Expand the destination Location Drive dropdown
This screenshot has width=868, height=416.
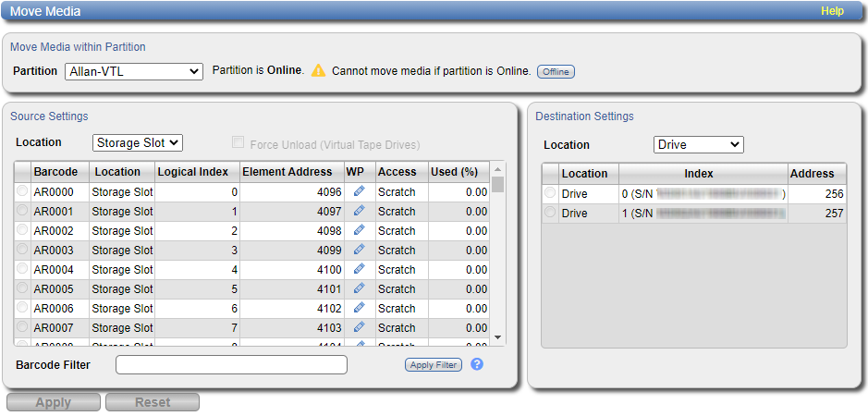point(698,145)
